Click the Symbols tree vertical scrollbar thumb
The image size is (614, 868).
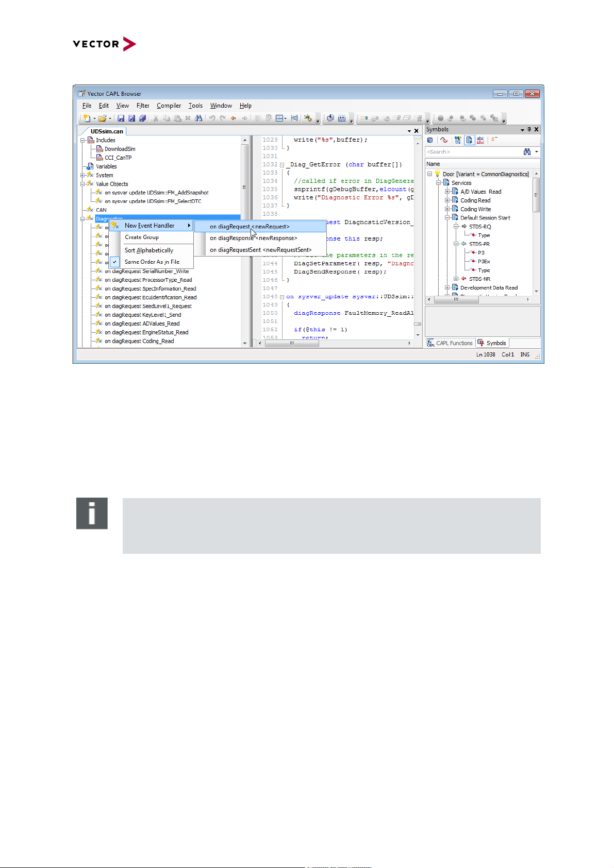[536, 195]
